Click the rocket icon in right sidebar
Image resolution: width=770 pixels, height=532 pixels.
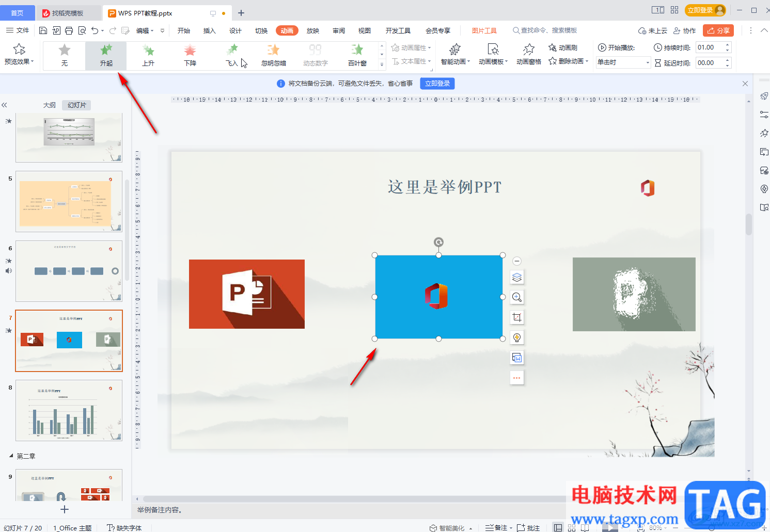(764, 96)
